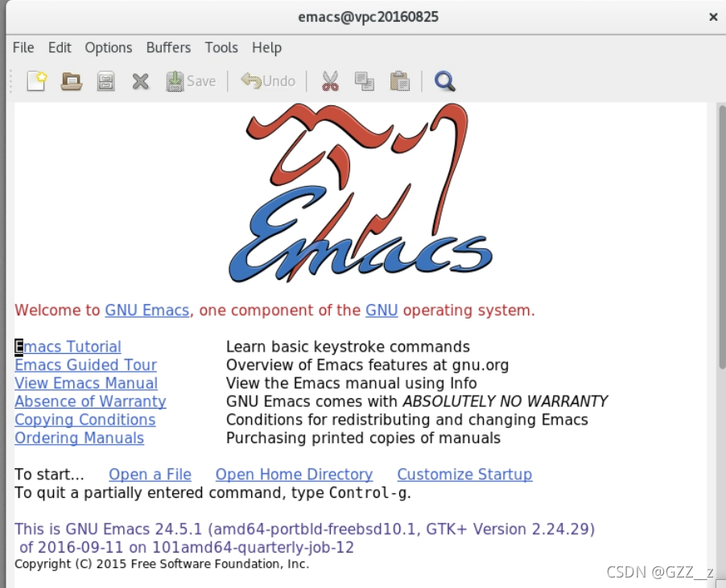
Task: Click the Save toolbar button
Action: (192, 81)
